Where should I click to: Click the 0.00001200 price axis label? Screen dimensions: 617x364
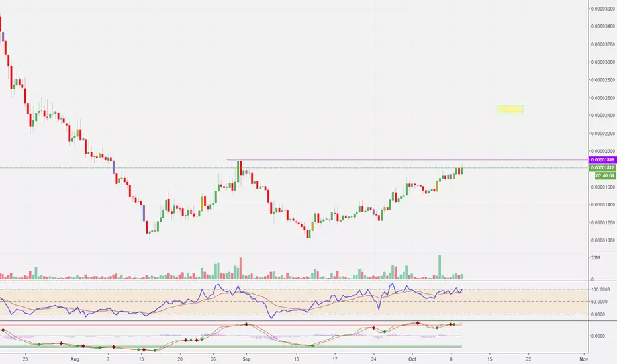point(603,223)
